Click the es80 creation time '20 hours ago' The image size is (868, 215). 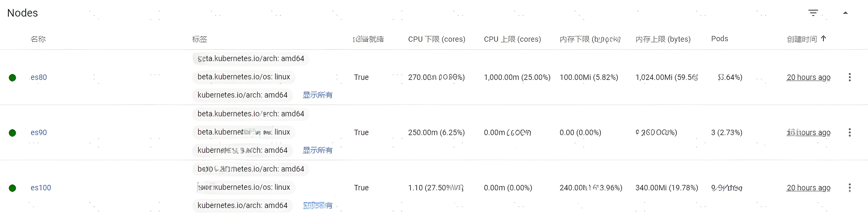click(x=808, y=77)
